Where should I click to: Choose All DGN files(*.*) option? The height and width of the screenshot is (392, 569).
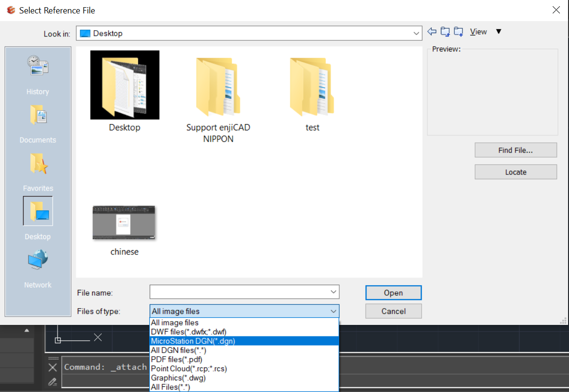tap(244, 350)
